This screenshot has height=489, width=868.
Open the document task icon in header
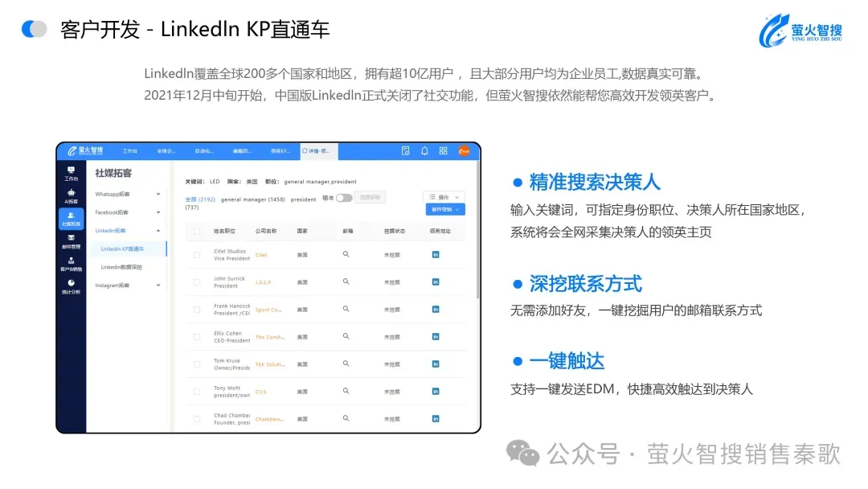pyautogui.click(x=406, y=151)
